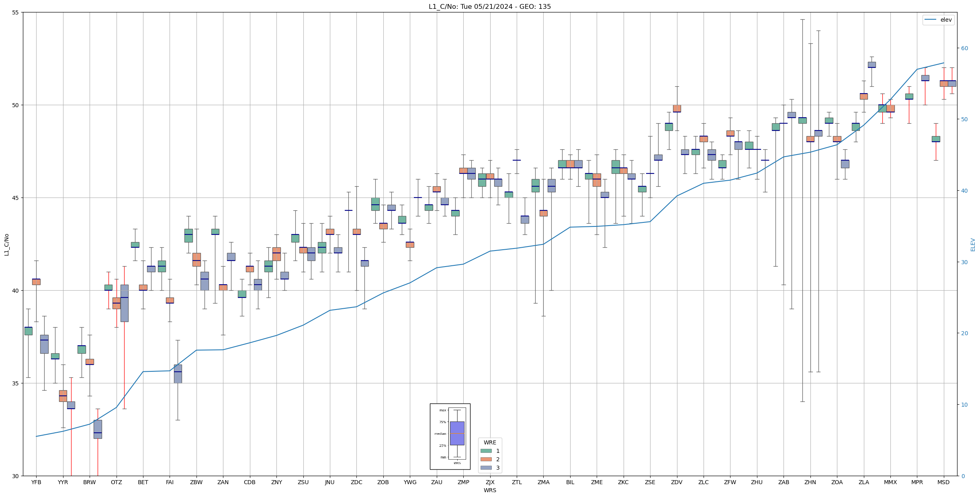Click the ZAB x-axis label

[x=784, y=482]
